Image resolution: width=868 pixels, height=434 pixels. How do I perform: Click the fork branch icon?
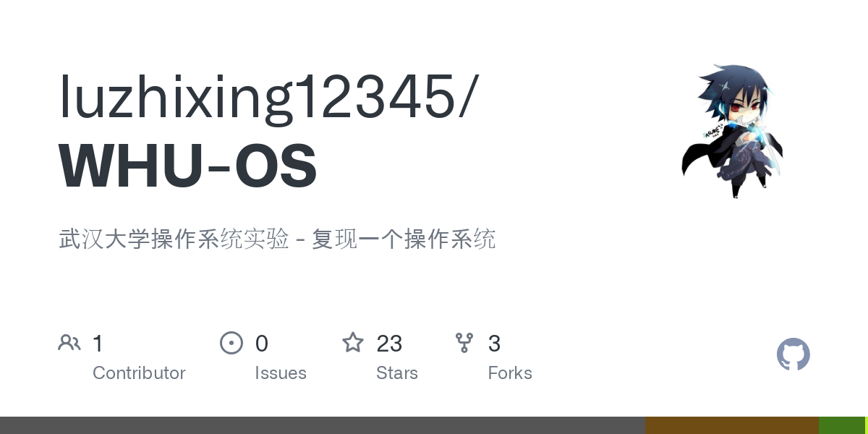pos(464,343)
